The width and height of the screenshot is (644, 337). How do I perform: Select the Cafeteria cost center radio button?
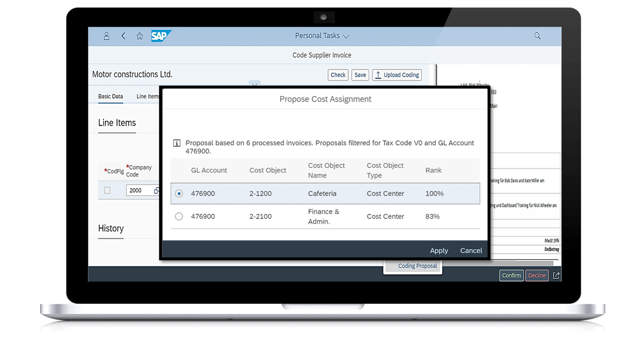tap(179, 194)
